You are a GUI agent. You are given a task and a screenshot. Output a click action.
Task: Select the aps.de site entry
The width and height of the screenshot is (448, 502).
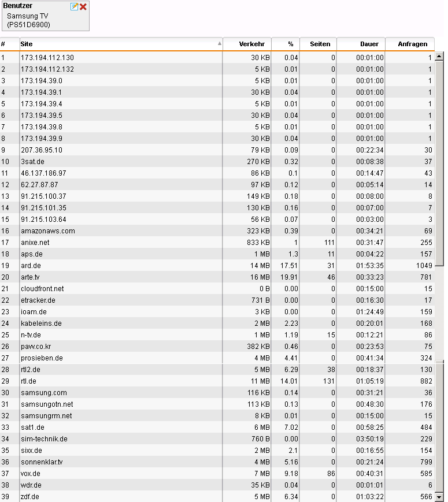[x=32, y=254]
